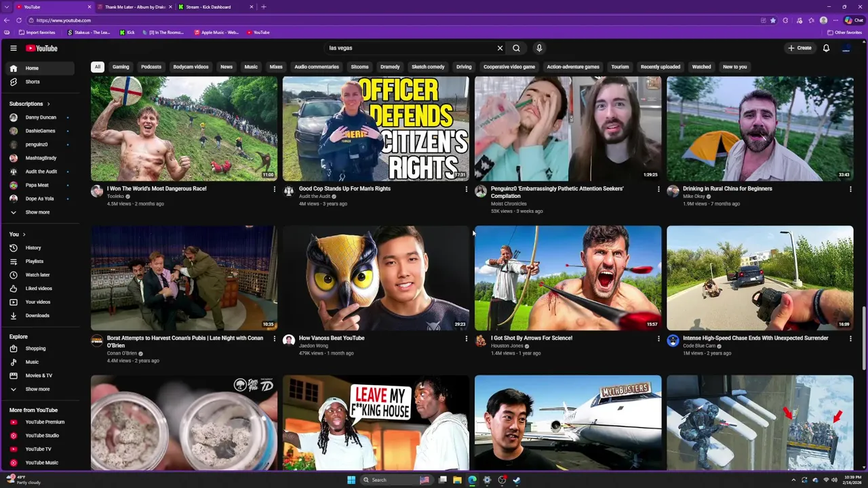Open penguinz0 subscription channel
Image resolution: width=868 pixels, height=488 pixels.
(37, 144)
